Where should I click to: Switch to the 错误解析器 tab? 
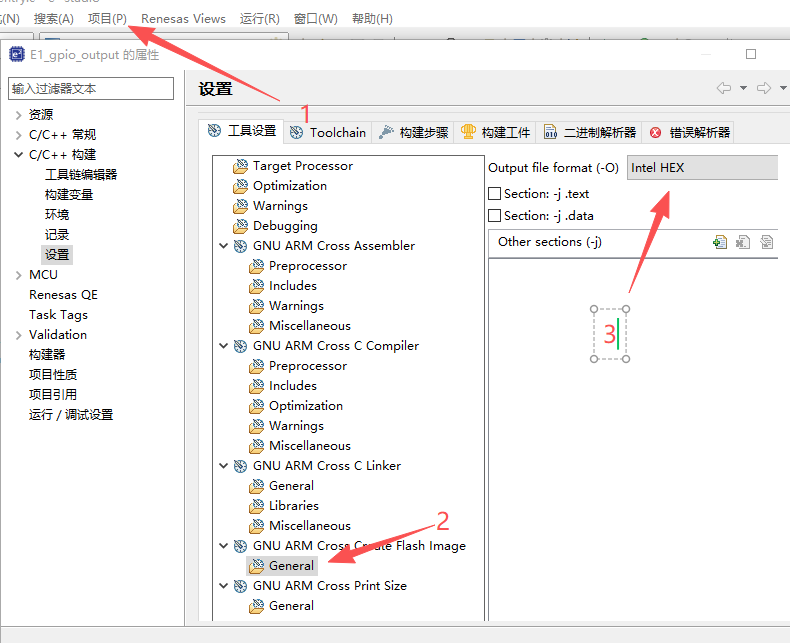click(689, 133)
